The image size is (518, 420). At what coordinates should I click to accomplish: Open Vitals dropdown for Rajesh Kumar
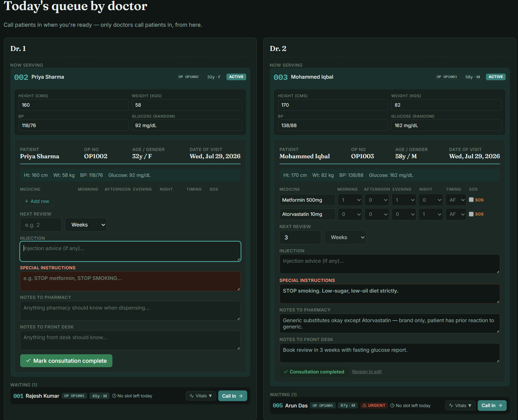[x=201, y=396]
